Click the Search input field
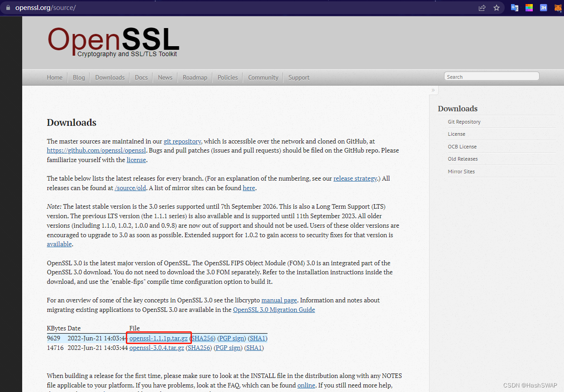The width and height of the screenshot is (564, 392). [492, 76]
